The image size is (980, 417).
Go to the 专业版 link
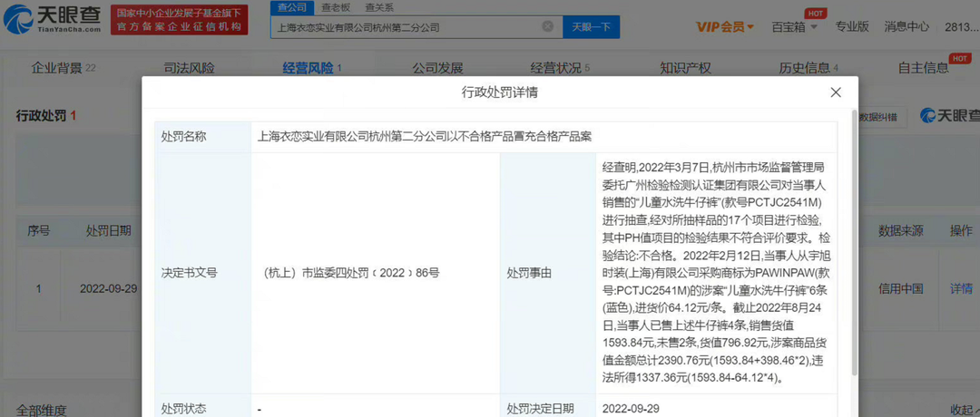coord(852,27)
